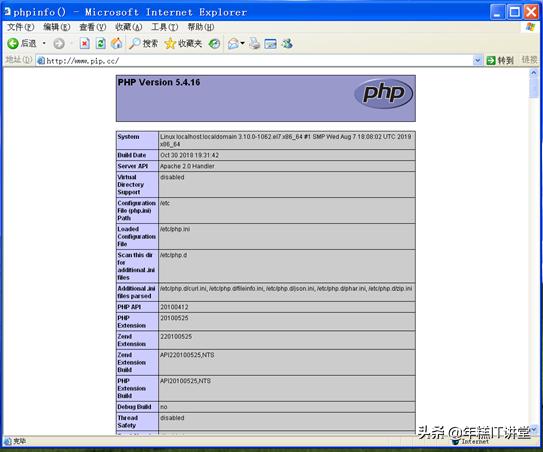Open the Back button history dropdown arrow

[44, 43]
